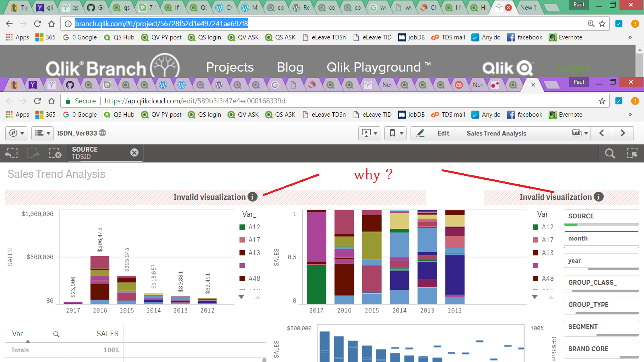Click the clear all selections icon
This screenshot has height=362, width=644.
tap(55, 153)
